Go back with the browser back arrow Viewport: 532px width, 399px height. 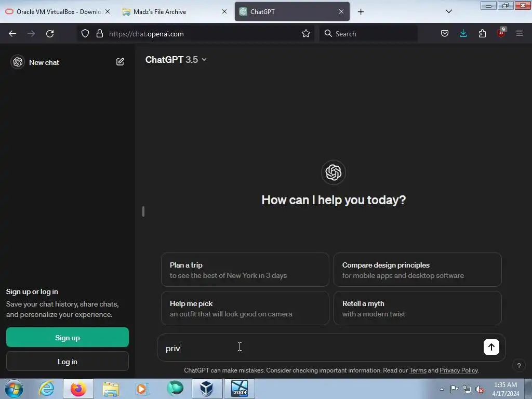point(12,34)
